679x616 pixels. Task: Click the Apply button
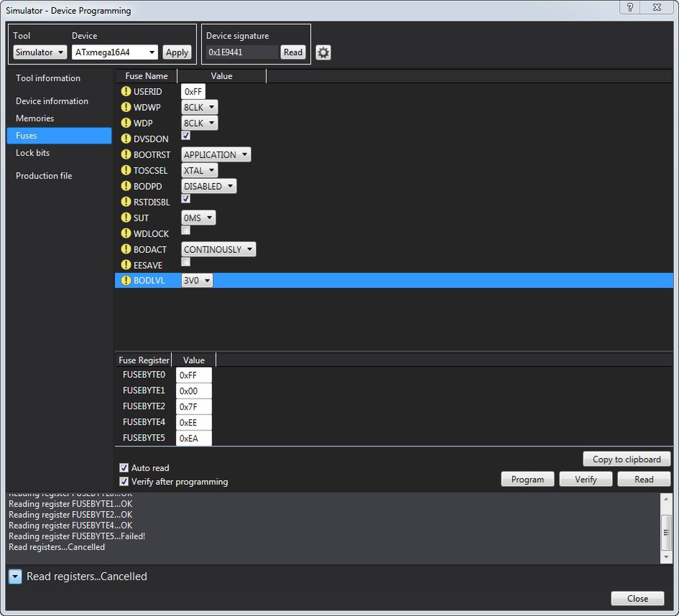177,52
